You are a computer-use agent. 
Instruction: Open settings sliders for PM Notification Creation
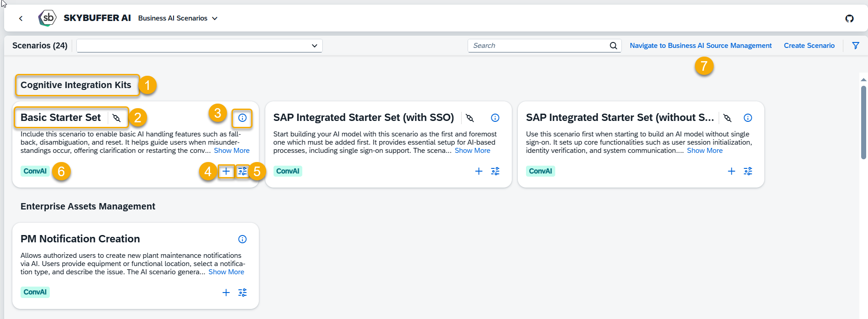(x=242, y=293)
